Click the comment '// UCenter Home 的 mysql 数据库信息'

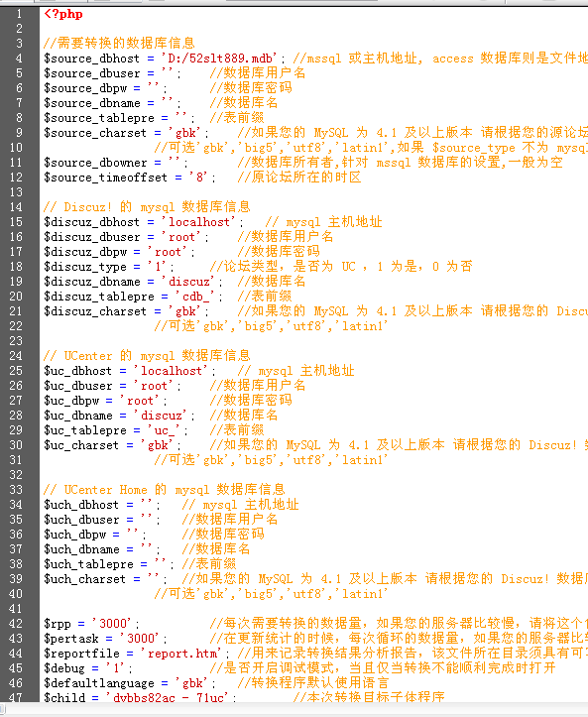(165, 490)
